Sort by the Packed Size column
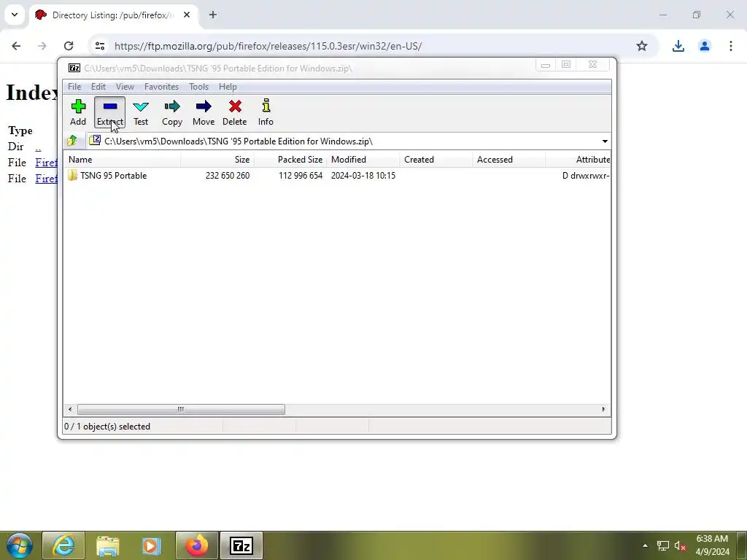This screenshot has width=747, height=560. point(290,160)
